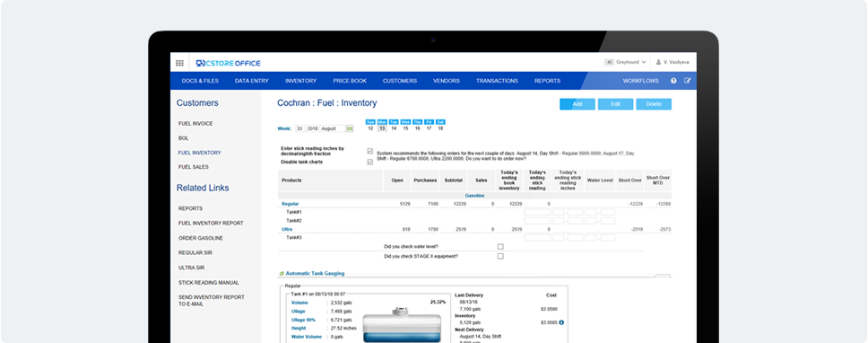
Task: Toggle the Disable tank charts checkbox
Action: tap(369, 163)
